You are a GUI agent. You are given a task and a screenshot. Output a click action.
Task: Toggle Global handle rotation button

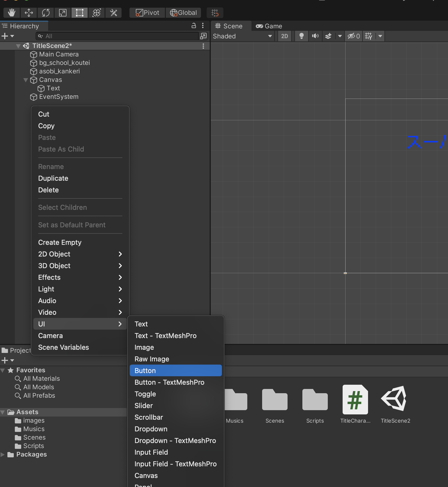point(183,12)
